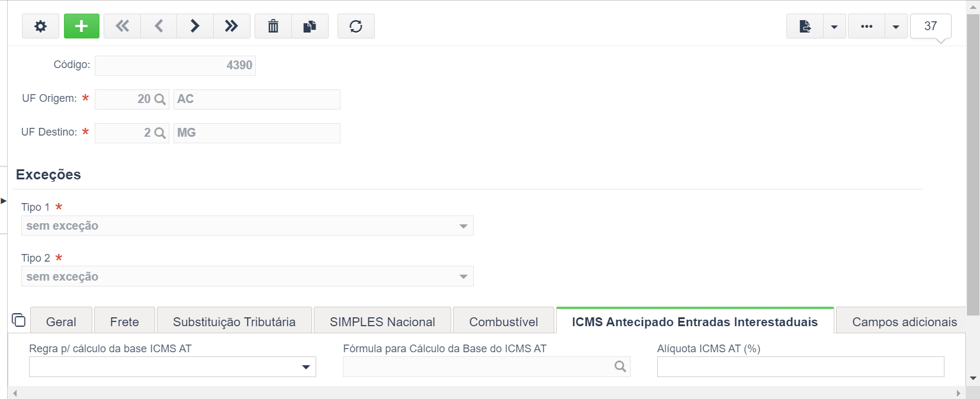Go to previous record arrow
Image resolution: width=980 pixels, height=399 pixels.
click(159, 26)
